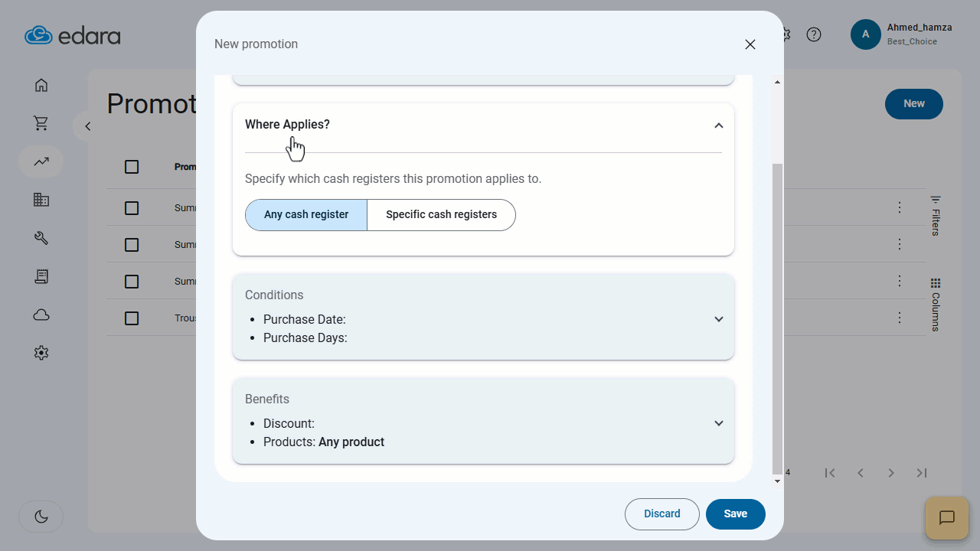Open the cloud icon in sidebar
The image size is (980, 551).
point(41,315)
